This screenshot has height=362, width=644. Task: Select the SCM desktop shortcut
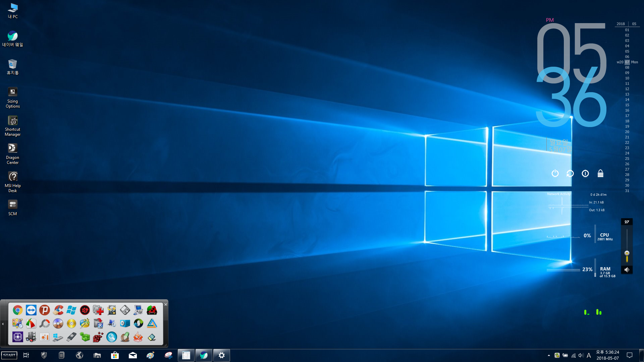(x=13, y=208)
